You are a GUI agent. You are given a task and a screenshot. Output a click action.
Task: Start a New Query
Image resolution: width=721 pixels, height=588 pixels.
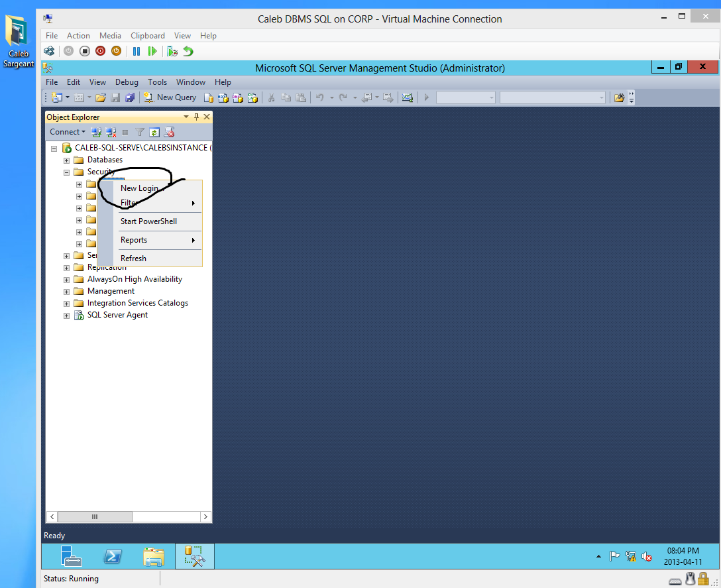click(170, 97)
